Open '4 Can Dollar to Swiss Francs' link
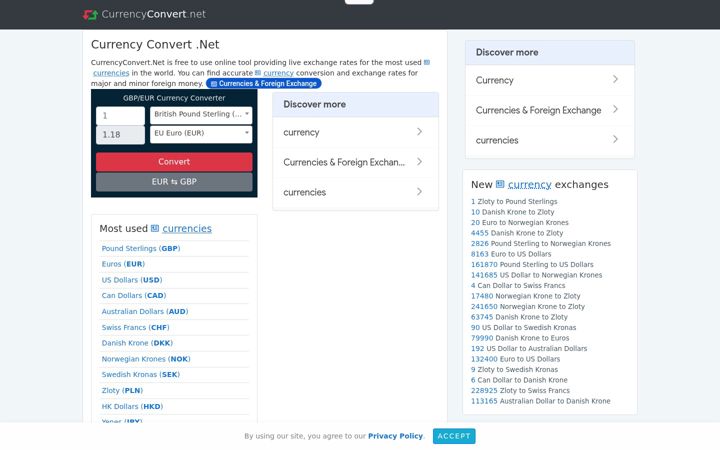 [518, 286]
